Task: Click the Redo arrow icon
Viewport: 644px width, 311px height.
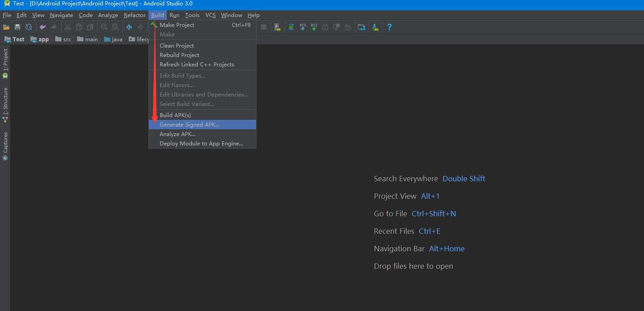Action: [54, 27]
